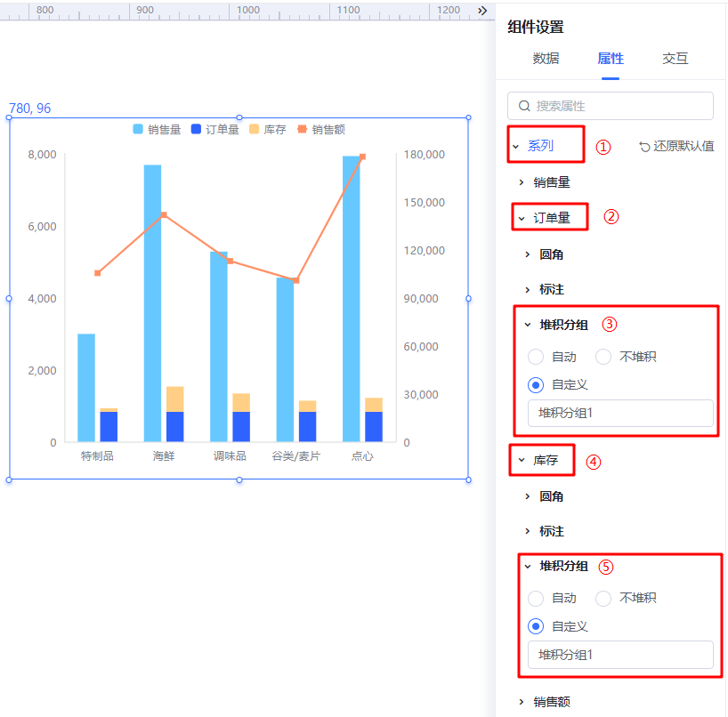The image size is (728, 717).
Task: Collapse the right panel with double-chevron icon
Action: (x=482, y=10)
